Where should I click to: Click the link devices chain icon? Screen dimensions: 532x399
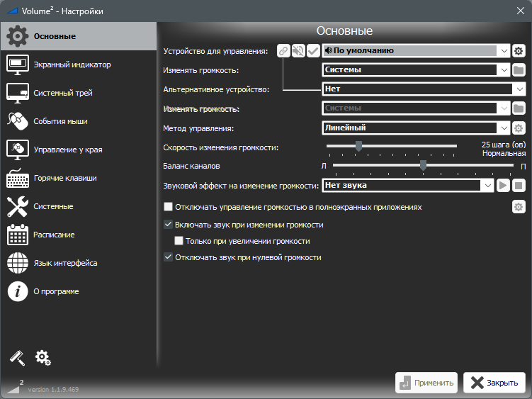click(283, 51)
